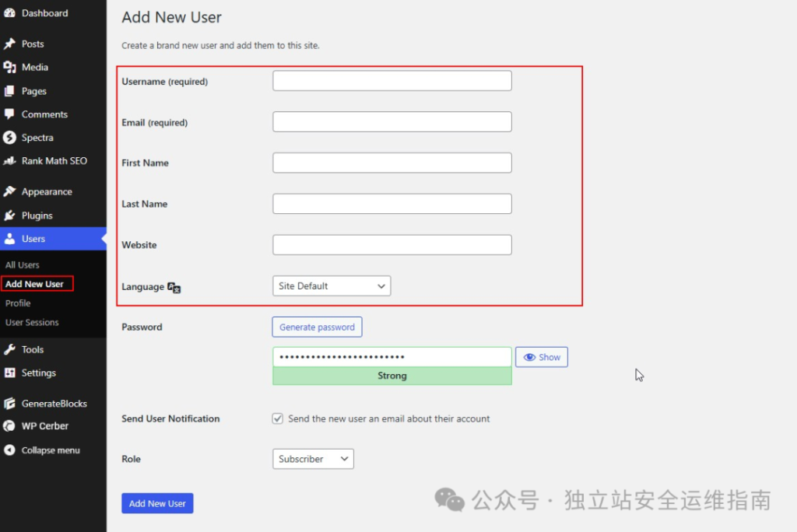797x532 pixels.
Task: Open the Language dropdown
Action: pos(332,286)
